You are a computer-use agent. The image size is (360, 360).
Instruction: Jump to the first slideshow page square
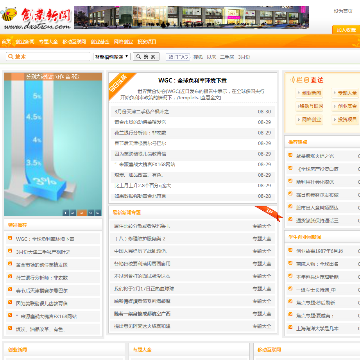coord(66,212)
